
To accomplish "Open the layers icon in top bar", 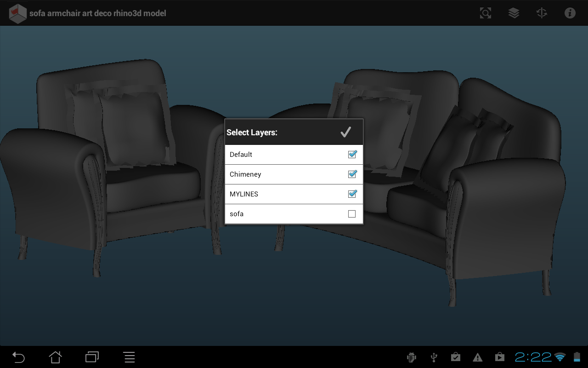I will (x=514, y=13).
